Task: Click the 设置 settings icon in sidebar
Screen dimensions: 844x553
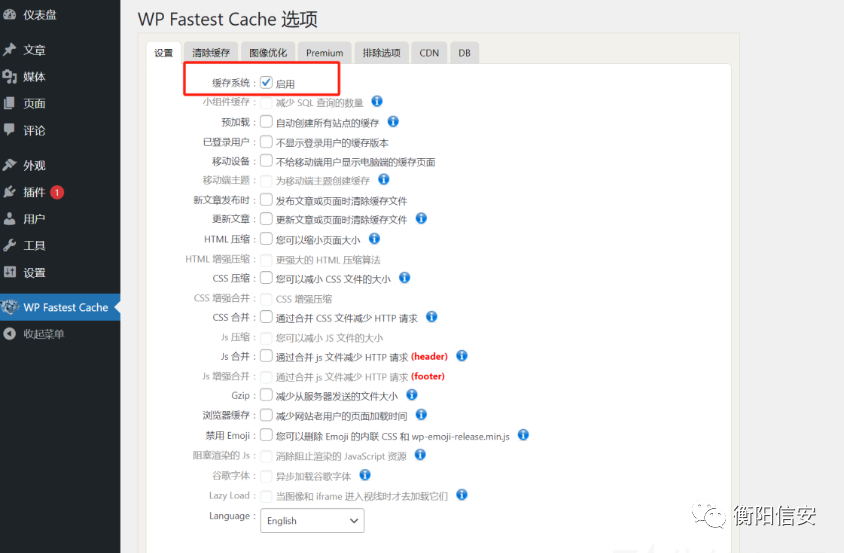Action: click(x=9, y=272)
